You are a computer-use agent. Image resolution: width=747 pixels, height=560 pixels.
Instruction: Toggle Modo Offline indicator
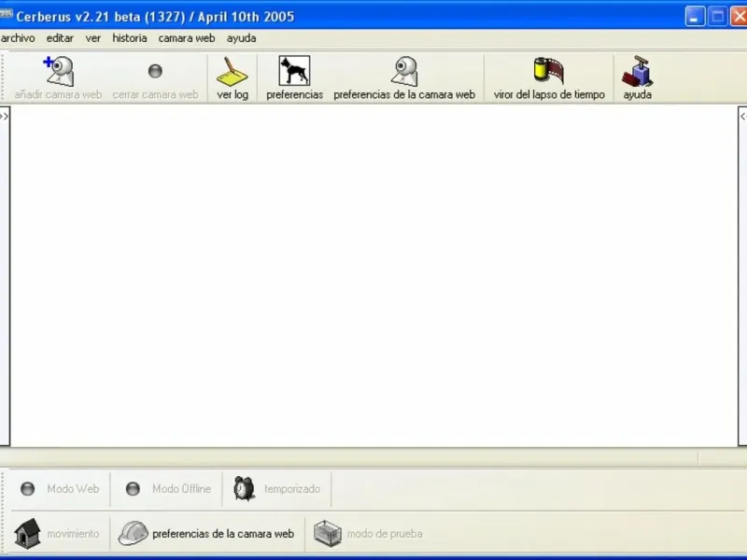[133, 488]
